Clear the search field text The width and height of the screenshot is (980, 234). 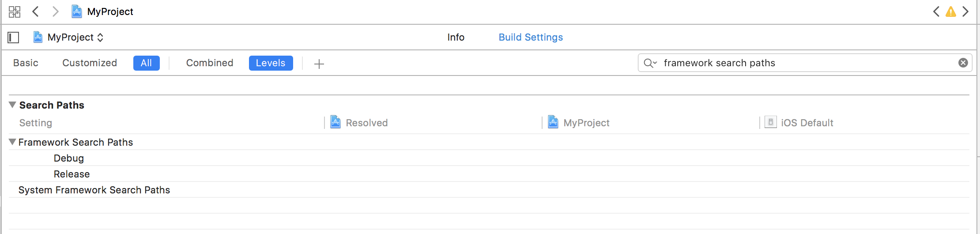pos(963,63)
